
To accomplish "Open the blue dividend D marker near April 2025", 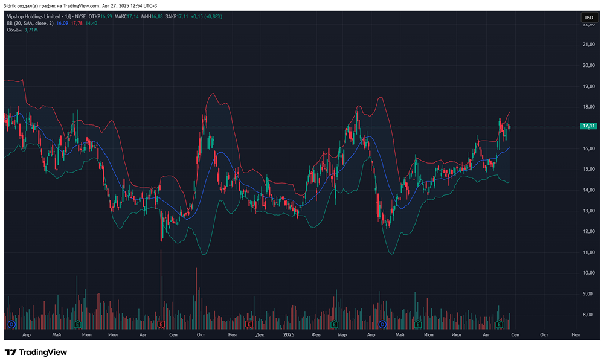I will 382,324.
